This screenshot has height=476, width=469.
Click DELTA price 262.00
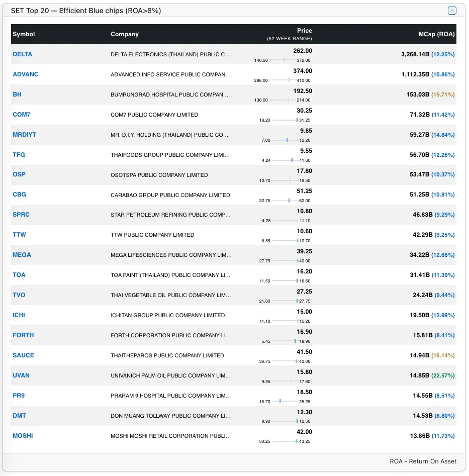[x=303, y=51]
